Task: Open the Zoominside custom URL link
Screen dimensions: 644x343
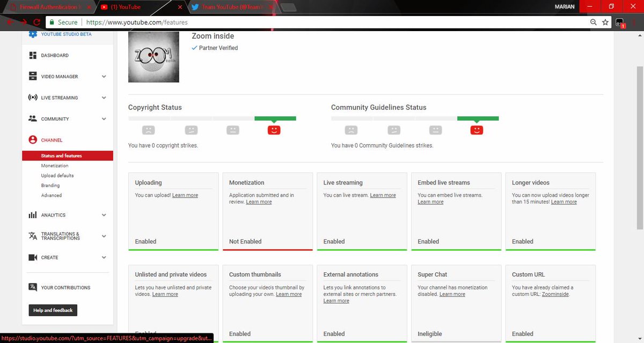Action: (555, 294)
